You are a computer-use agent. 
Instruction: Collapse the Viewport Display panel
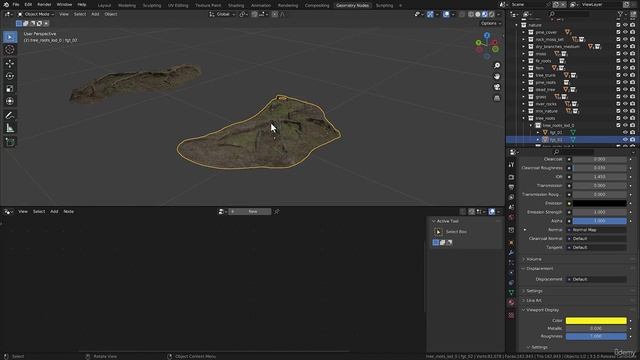pyautogui.click(x=542, y=310)
